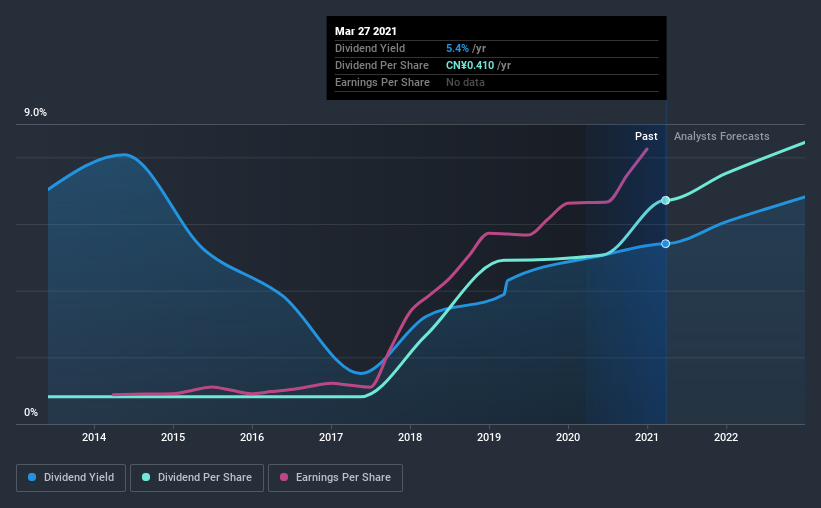This screenshot has width=821, height=508.
Task: Click the 5.4% dividend yield value in tooltip
Action: coord(457,48)
